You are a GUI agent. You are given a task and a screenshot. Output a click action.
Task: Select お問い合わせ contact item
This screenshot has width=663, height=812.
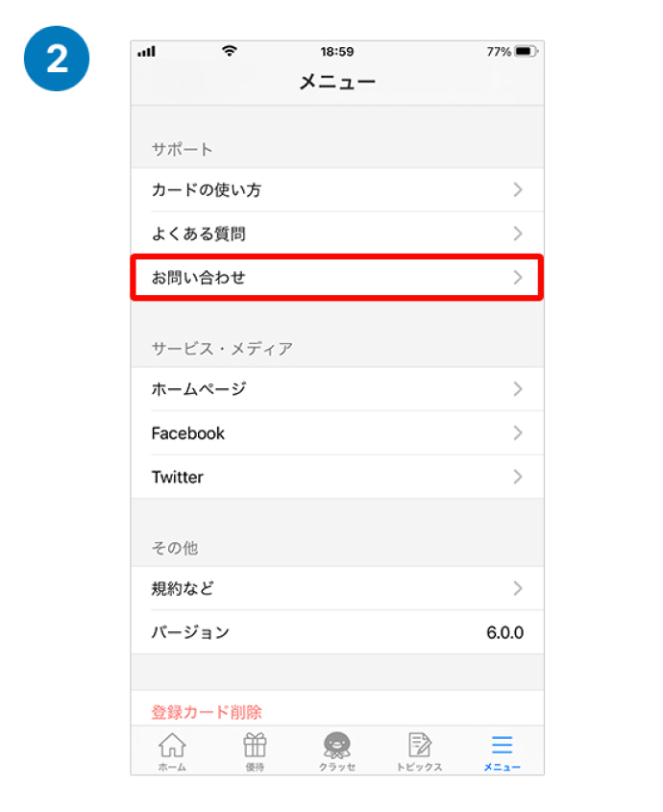tap(337, 278)
